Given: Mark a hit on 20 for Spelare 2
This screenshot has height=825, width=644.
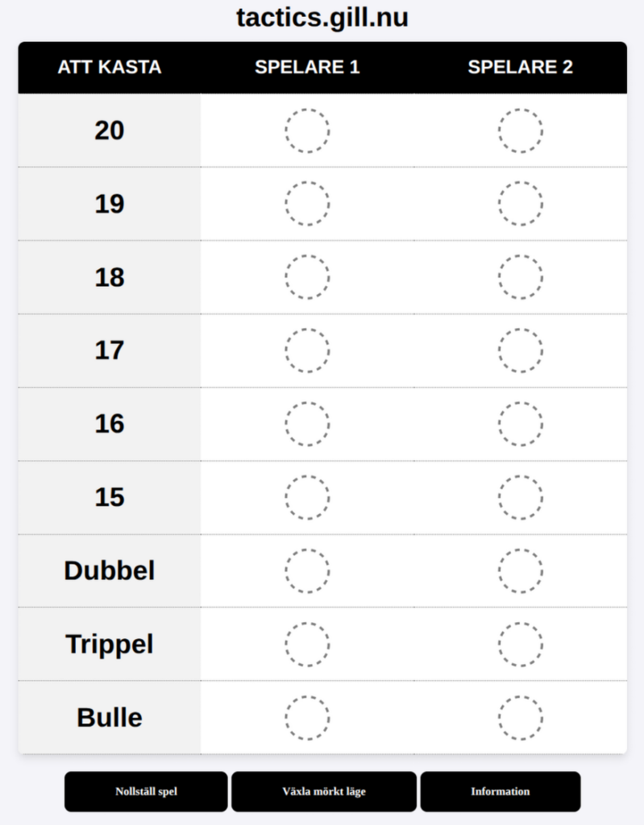Looking at the screenshot, I should click(520, 131).
